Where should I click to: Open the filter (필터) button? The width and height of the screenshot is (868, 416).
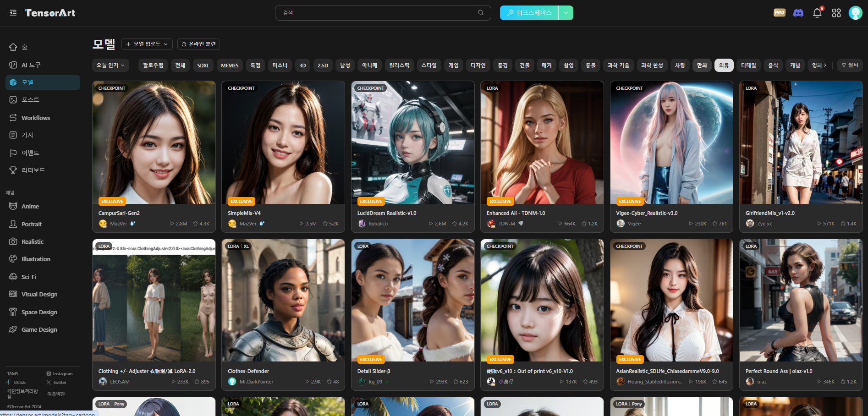pyautogui.click(x=850, y=66)
